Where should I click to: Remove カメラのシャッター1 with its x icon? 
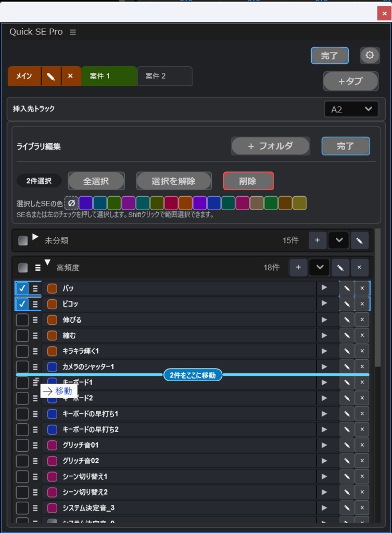(x=362, y=366)
